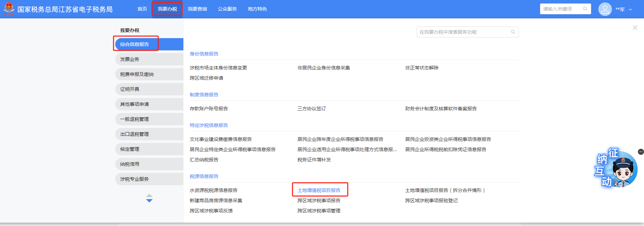Click the magnifier icon in top keyword search
Screen dimensions: 644x226
pos(585,9)
